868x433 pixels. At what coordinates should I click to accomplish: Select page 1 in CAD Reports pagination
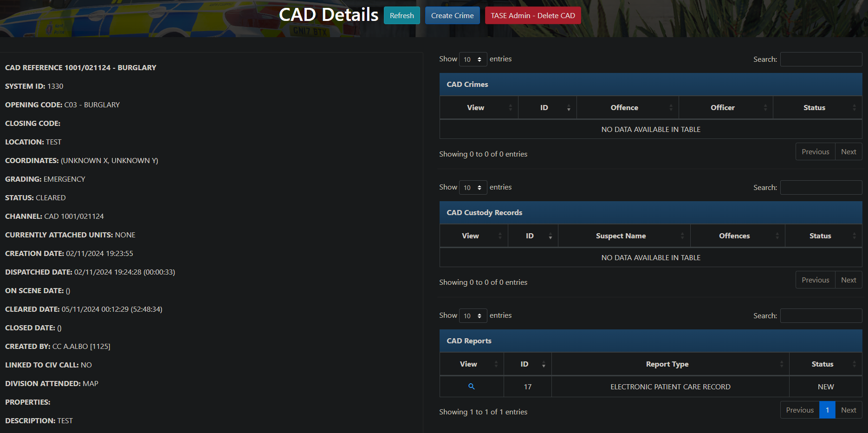click(827, 410)
